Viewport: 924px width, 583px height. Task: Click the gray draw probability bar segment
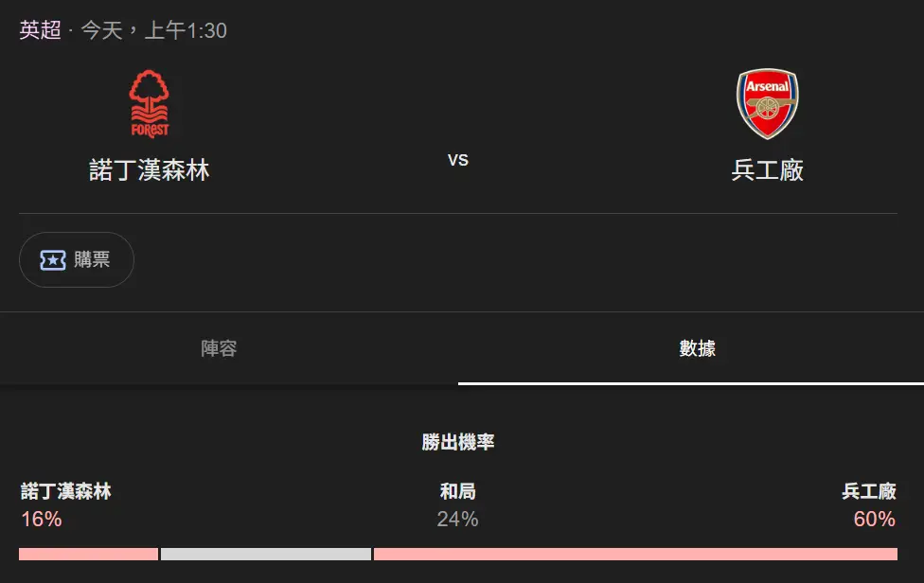point(266,554)
